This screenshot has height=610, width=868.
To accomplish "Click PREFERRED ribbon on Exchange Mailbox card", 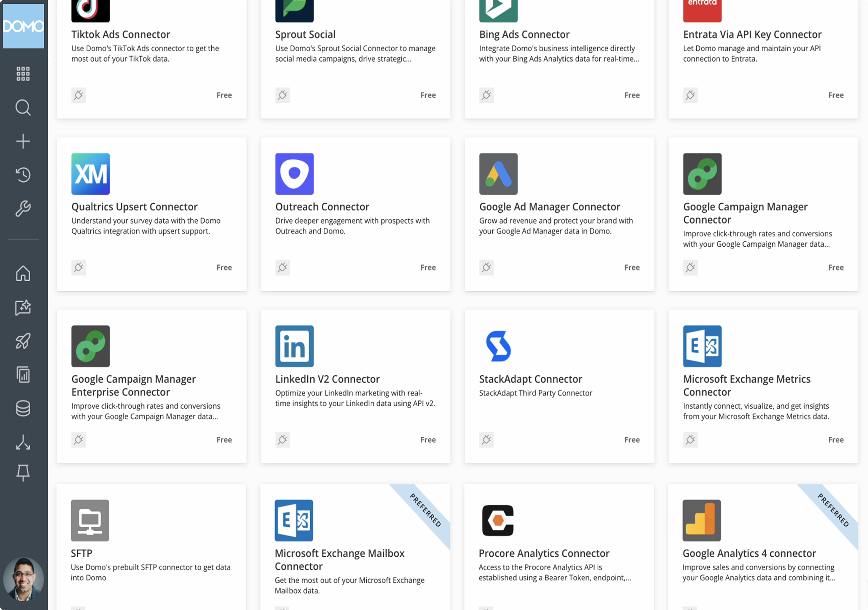I will (x=426, y=510).
